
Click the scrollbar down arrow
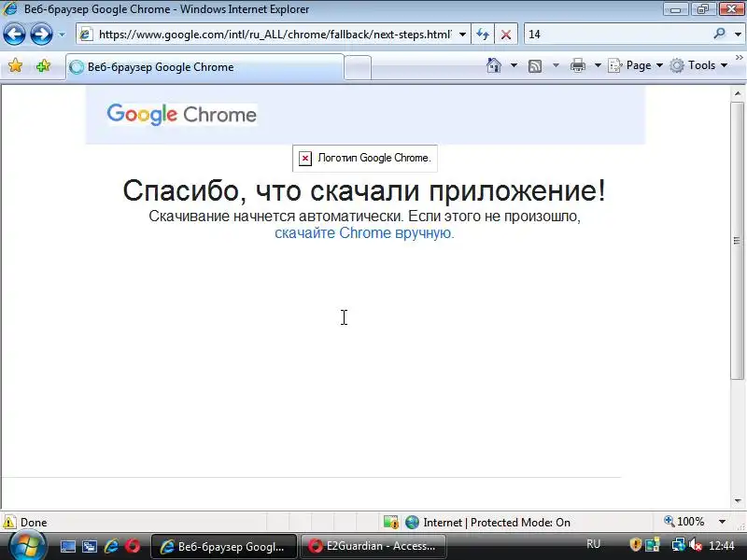point(738,501)
